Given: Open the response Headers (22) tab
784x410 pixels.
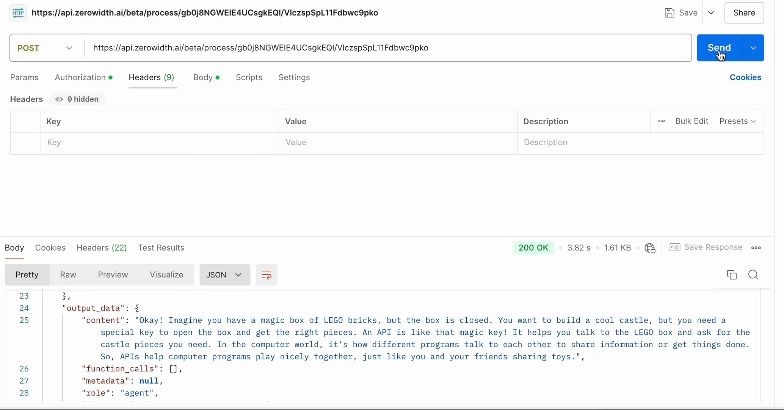Looking at the screenshot, I should [x=102, y=248].
